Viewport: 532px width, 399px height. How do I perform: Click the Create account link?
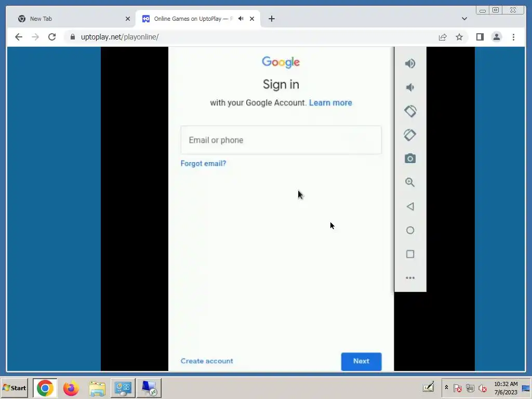click(207, 361)
